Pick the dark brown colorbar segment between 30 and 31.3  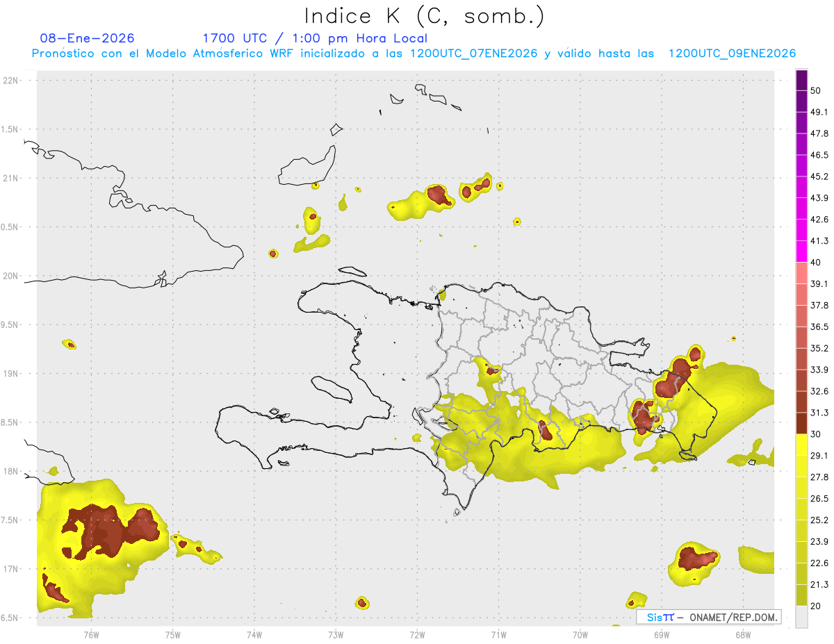tap(802, 423)
